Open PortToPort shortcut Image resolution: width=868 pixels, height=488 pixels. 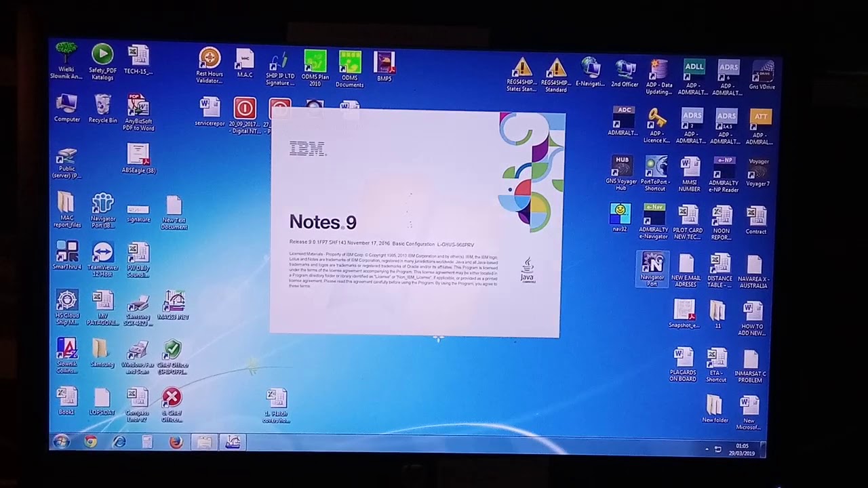(x=655, y=174)
